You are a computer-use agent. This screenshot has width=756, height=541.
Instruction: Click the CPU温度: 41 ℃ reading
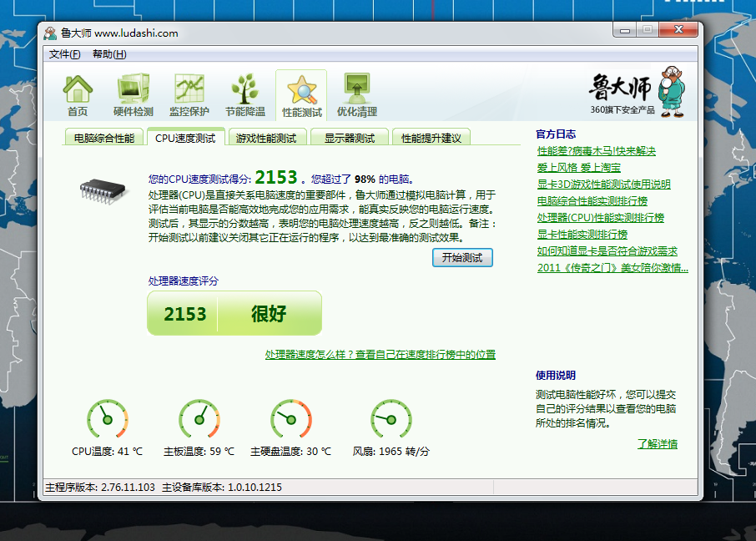tap(107, 452)
